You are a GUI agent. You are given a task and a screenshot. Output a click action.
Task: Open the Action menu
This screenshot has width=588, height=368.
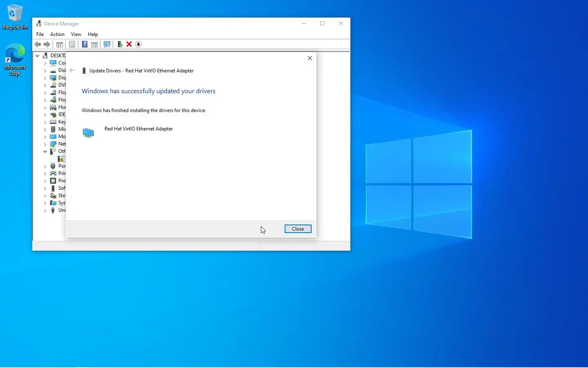coord(57,34)
